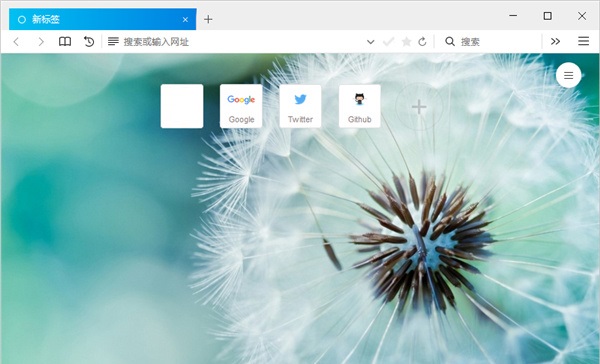Go forward with the right arrow button
The image size is (600, 364).
41,41
